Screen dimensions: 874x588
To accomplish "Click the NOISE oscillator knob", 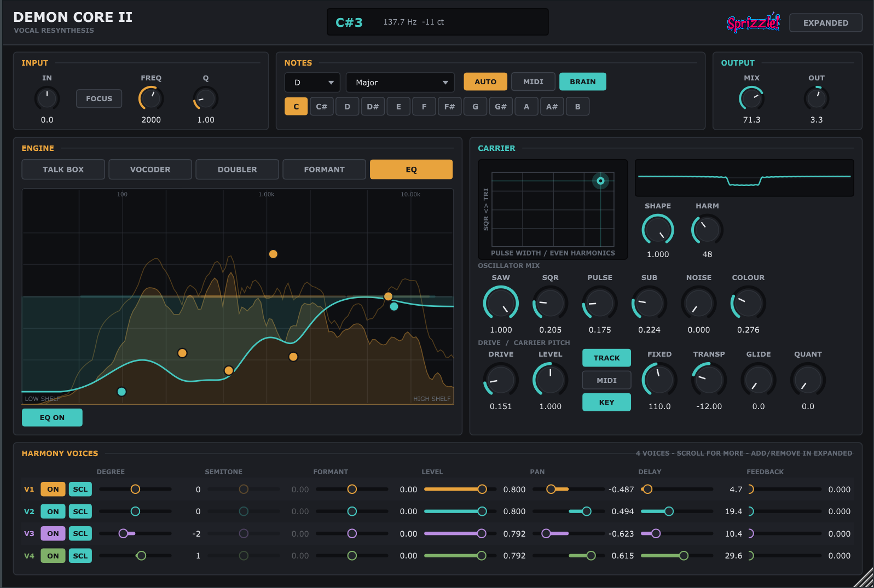I will pos(699,303).
